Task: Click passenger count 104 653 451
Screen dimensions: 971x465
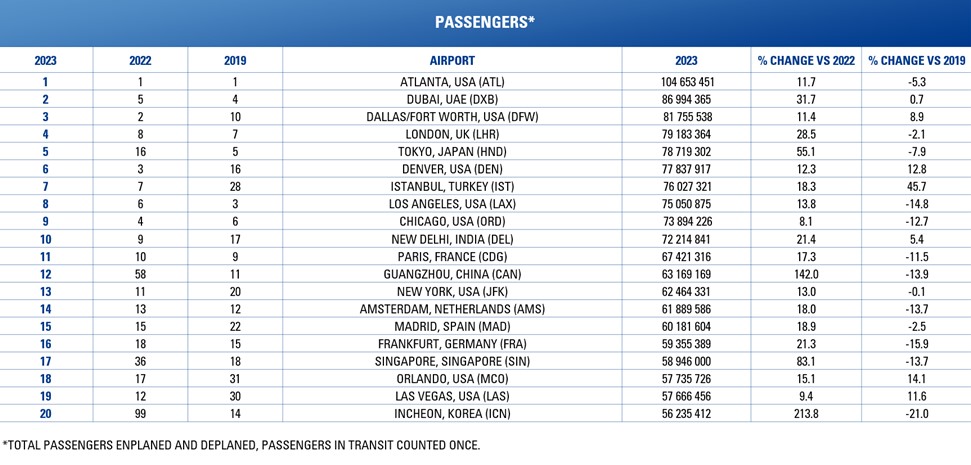Action: tap(686, 82)
